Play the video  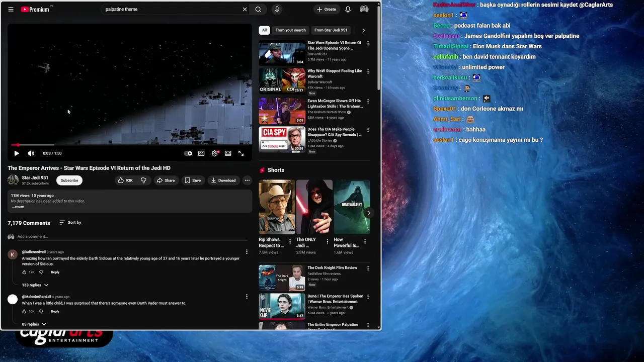coord(17,153)
